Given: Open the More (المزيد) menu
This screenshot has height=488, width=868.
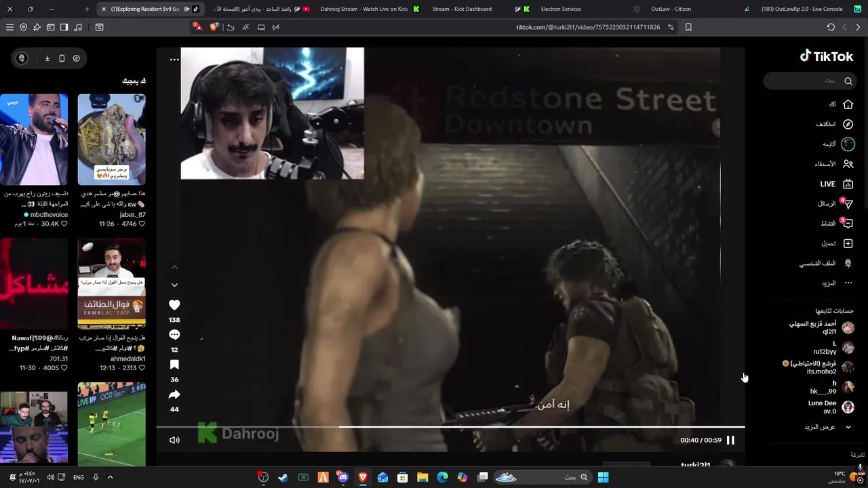Looking at the screenshot, I should coord(837,283).
